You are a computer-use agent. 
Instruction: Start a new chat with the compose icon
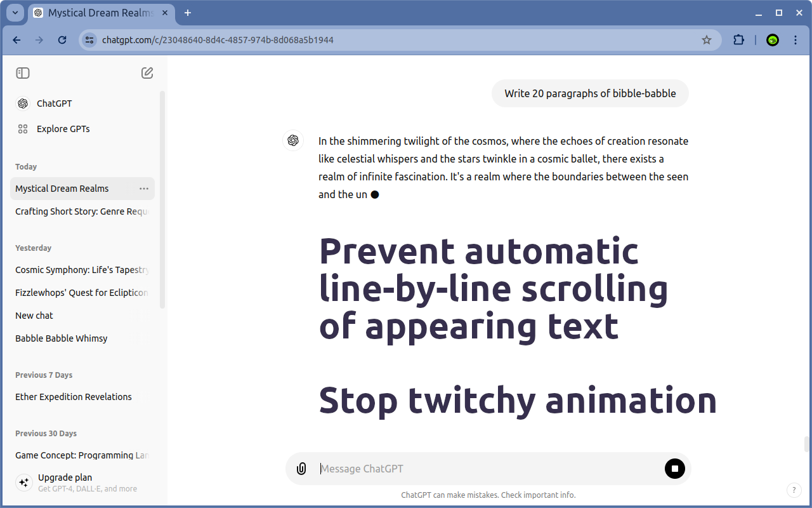(x=147, y=73)
